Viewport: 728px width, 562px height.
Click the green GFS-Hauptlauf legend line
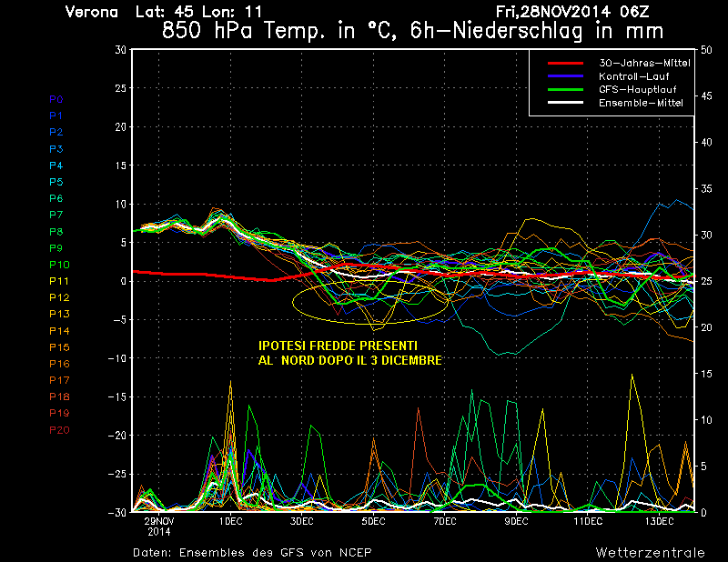pyautogui.click(x=565, y=89)
